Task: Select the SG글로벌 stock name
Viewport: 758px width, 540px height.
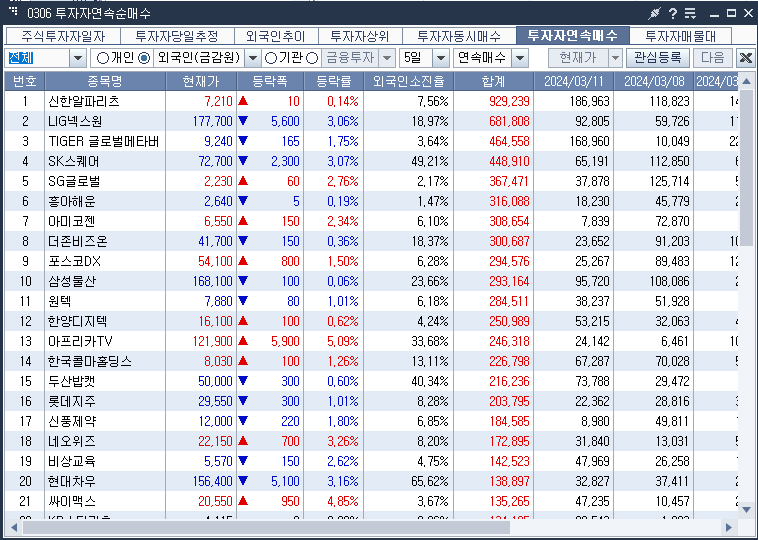Action: 74,181
